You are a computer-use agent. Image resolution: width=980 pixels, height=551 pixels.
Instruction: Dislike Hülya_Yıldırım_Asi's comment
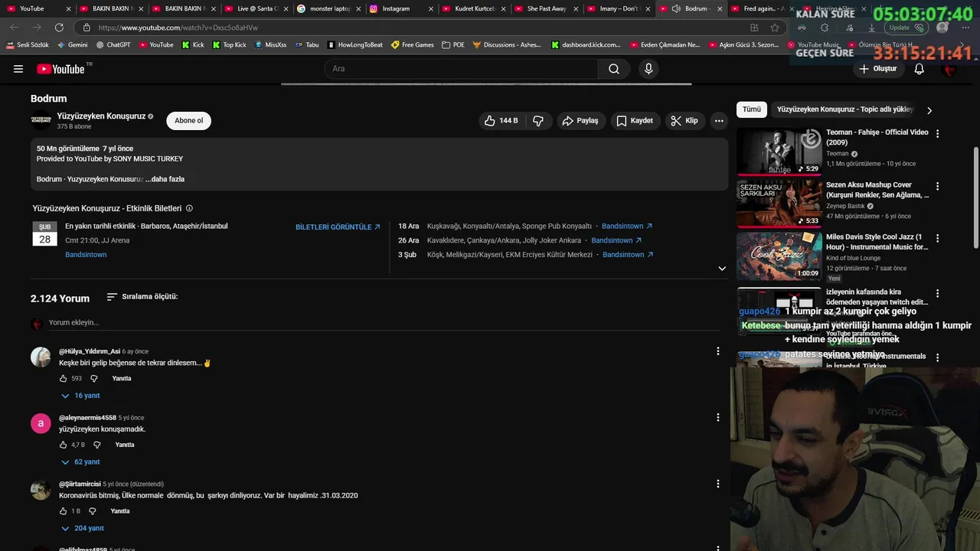click(x=94, y=379)
